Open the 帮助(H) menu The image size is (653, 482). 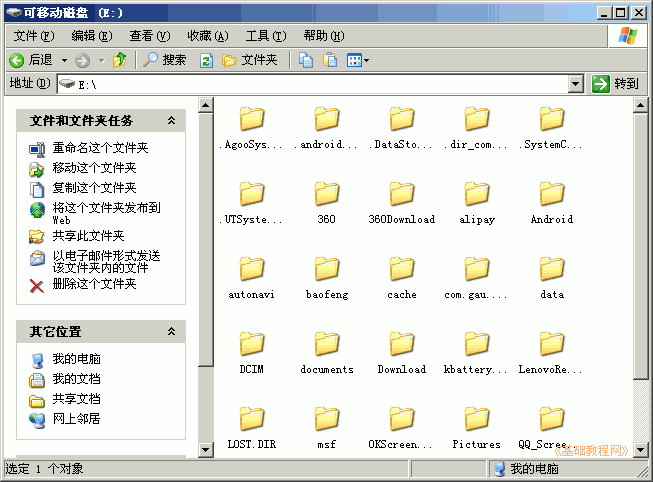(324, 36)
